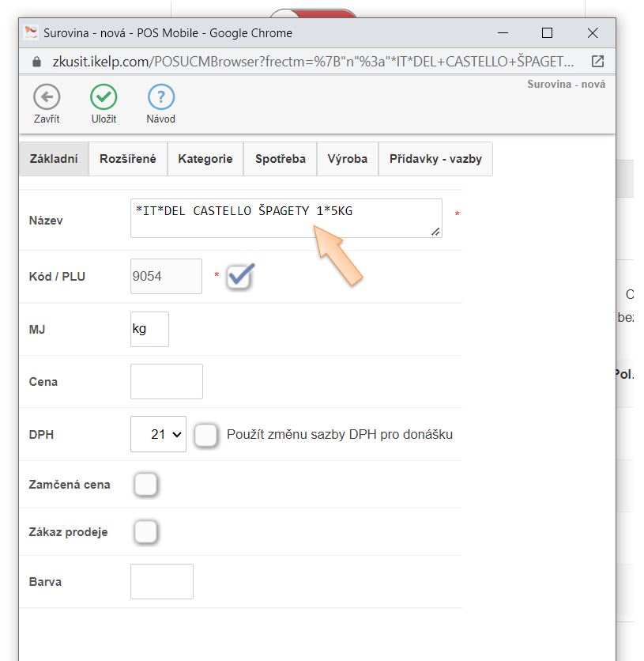Open the Kategorie tab
The height and width of the screenshot is (661, 644).
(205, 159)
